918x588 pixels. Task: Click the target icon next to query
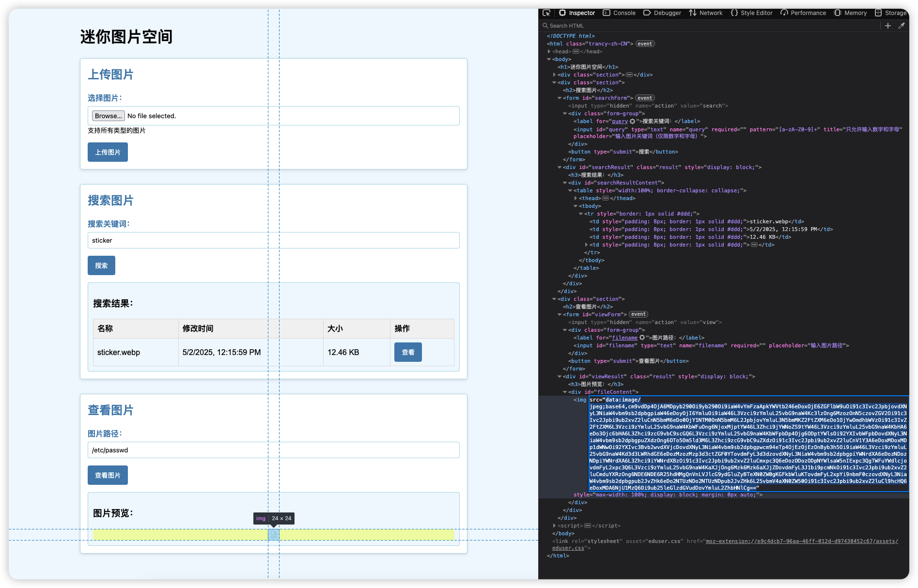(x=632, y=121)
